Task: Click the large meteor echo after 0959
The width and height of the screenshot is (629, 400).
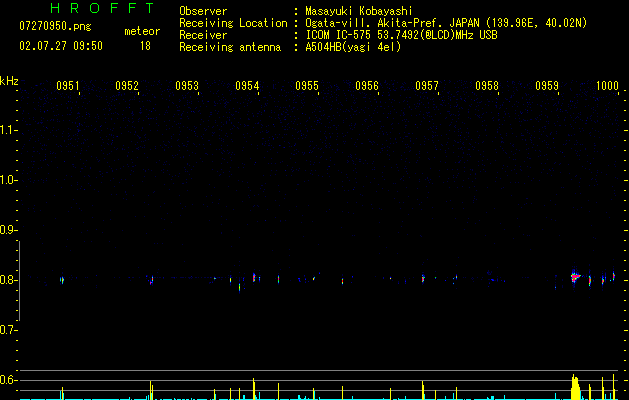Action: pyautogui.click(x=575, y=276)
